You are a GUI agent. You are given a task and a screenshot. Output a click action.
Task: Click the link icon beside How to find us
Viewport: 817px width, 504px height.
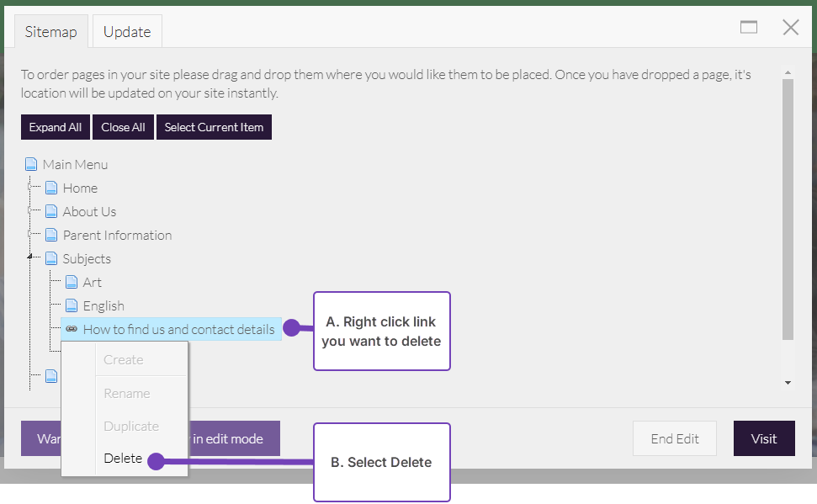[x=72, y=330]
